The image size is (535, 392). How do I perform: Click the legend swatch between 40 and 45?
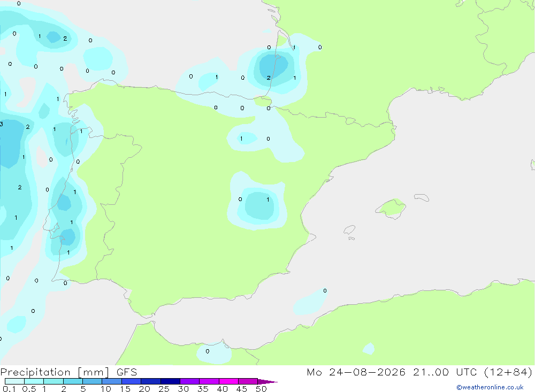tap(228, 381)
